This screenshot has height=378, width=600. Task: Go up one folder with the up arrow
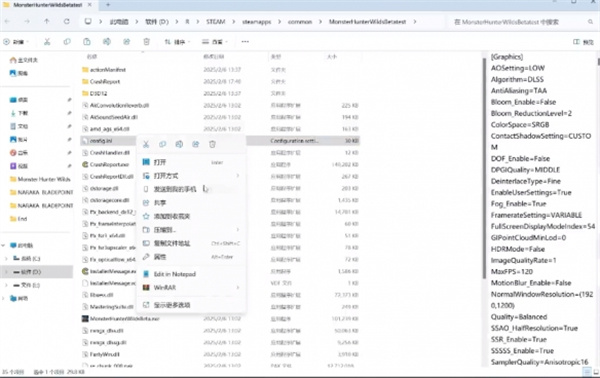(x=47, y=21)
